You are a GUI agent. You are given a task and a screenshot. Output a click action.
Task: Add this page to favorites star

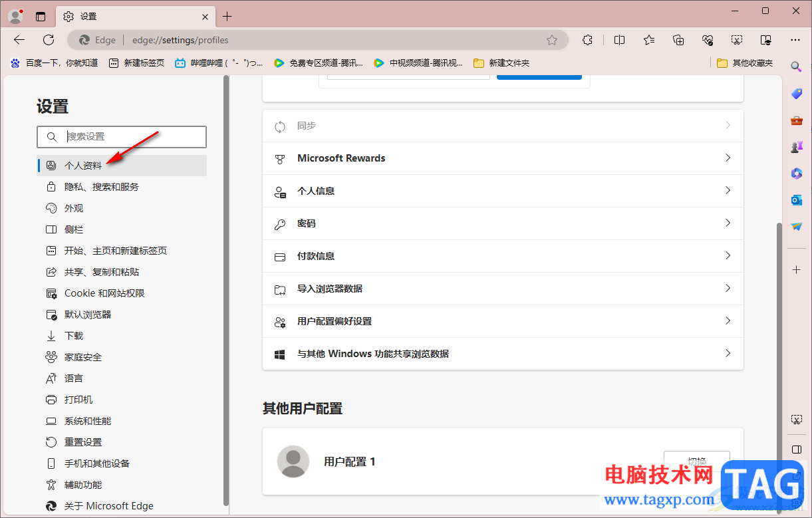click(x=552, y=40)
